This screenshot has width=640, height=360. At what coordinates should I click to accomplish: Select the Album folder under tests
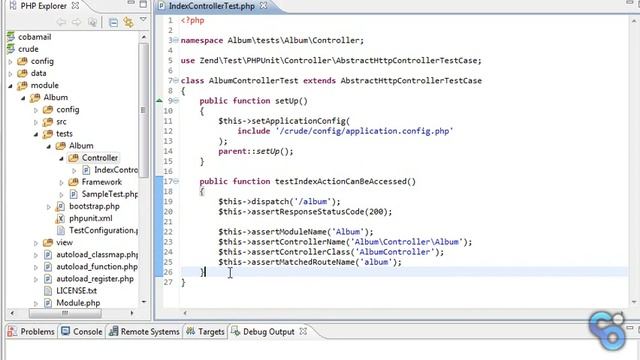click(81, 146)
